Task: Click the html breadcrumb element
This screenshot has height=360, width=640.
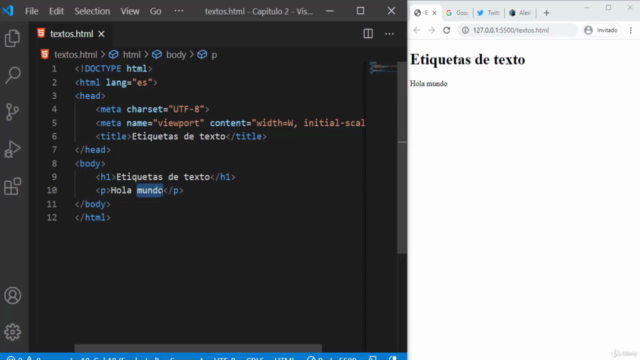Action: click(131, 55)
